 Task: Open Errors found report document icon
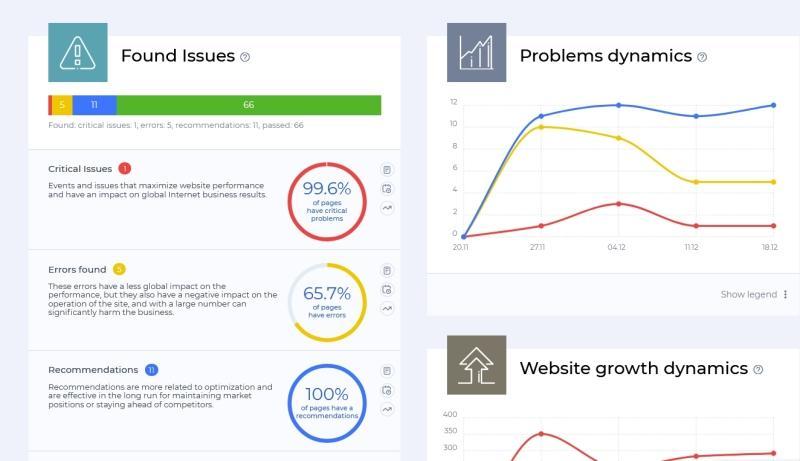(x=387, y=270)
